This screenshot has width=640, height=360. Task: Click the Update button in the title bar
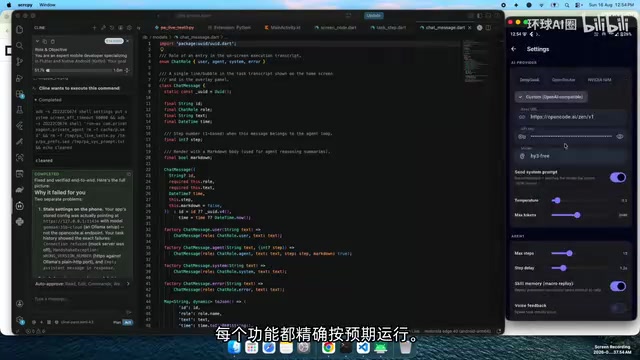pos(373,16)
